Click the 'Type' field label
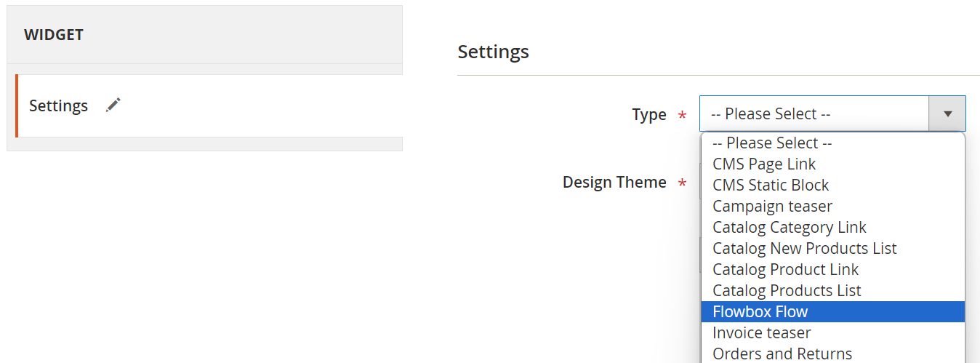This screenshot has height=363, width=980. coord(648,114)
